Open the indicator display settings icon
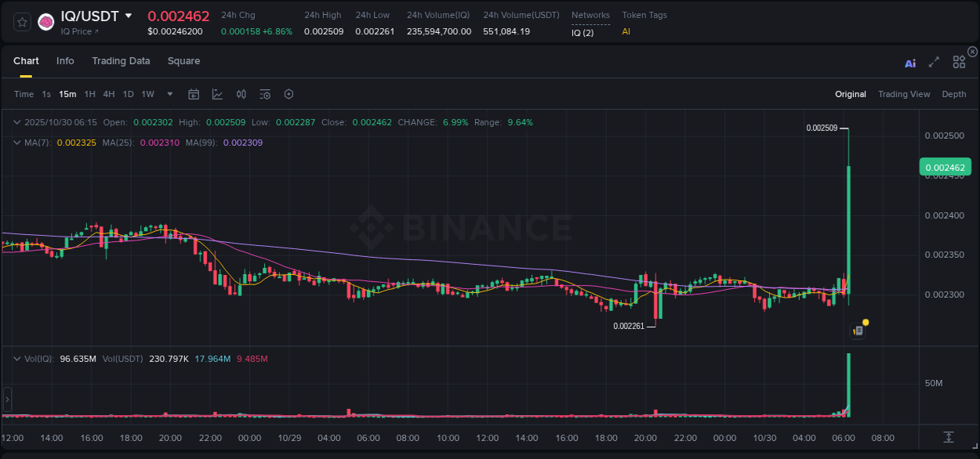Image resolution: width=980 pixels, height=459 pixels. coord(265,94)
